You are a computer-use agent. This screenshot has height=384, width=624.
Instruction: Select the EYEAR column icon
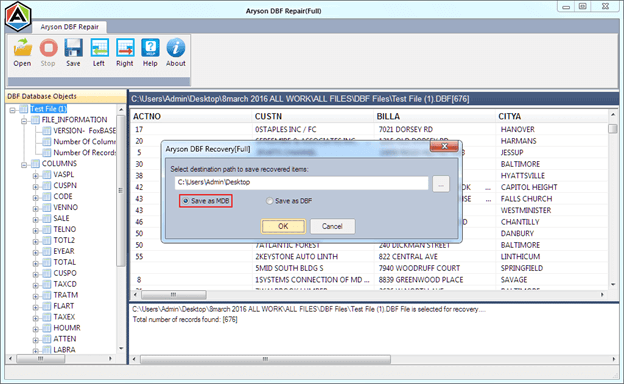point(47,251)
